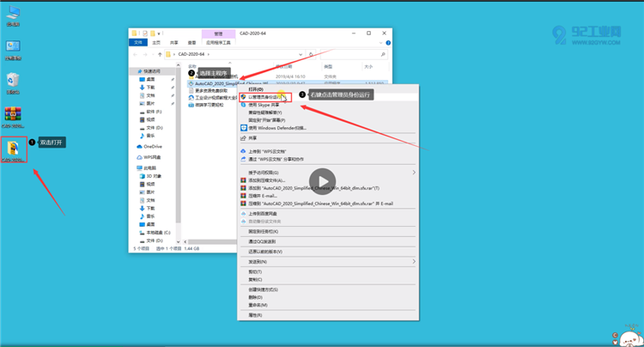Select the WinRAR CAD-2020 archive desktop icon

(13, 118)
